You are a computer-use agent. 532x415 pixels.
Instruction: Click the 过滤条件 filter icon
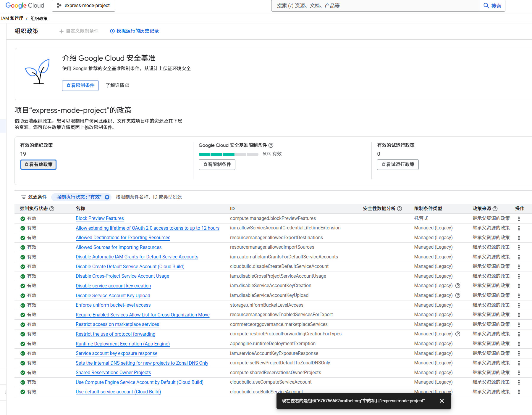[24, 197]
